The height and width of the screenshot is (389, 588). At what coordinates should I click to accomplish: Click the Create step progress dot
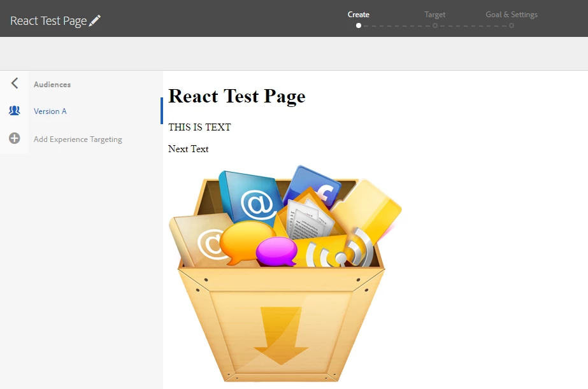[359, 25]
